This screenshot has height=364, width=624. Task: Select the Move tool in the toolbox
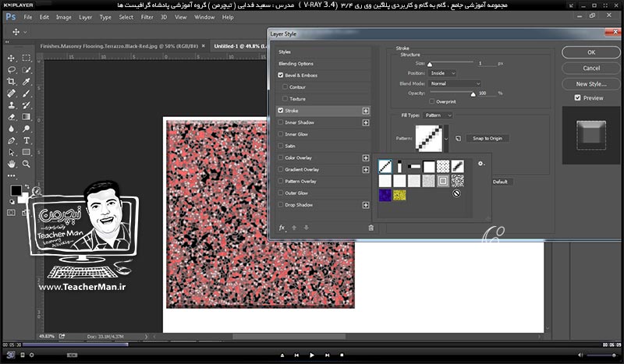tap(11, 58)
